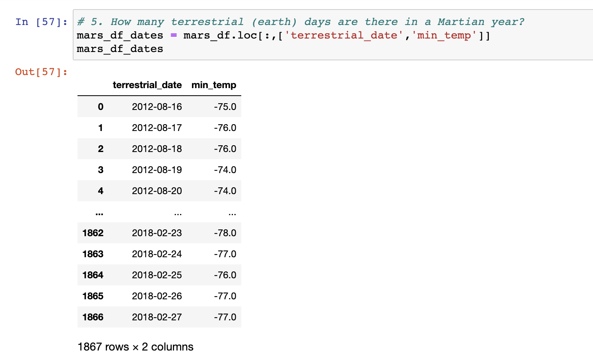Click the .loc method call in the code

click(x=244, y=35)
